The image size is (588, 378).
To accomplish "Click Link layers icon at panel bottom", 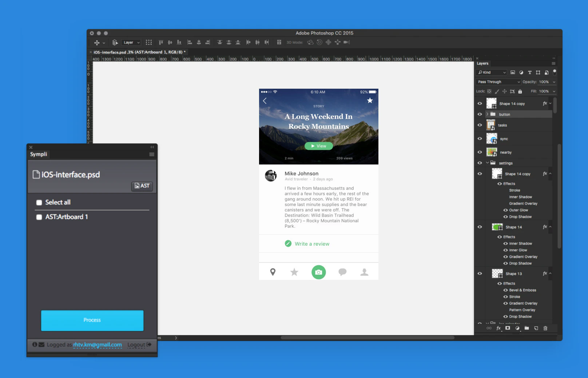I will click(489, 328).
